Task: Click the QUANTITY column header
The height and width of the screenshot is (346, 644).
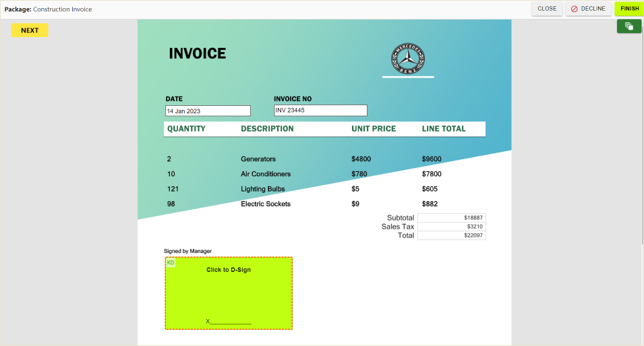Action: [186, 129]
